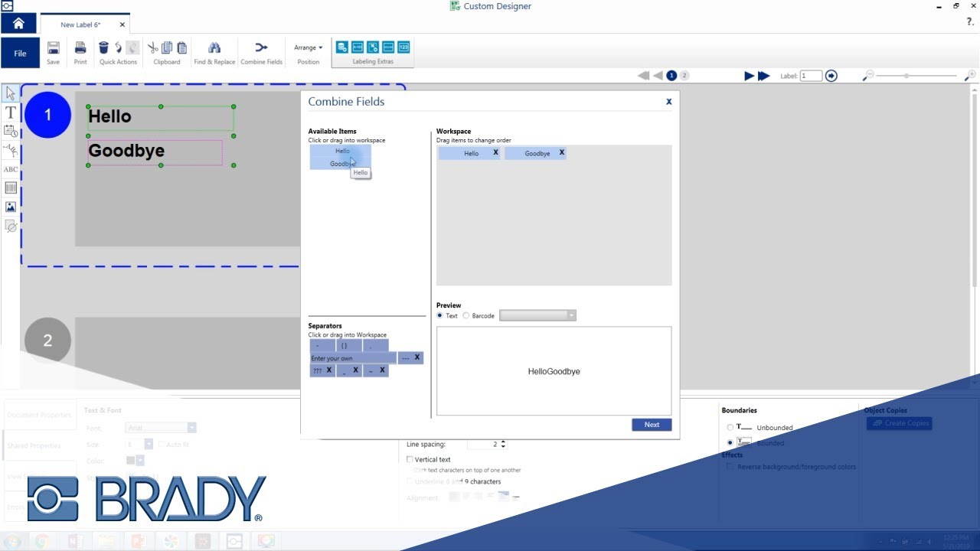Remove Hello from Workspace

point(495,152)
